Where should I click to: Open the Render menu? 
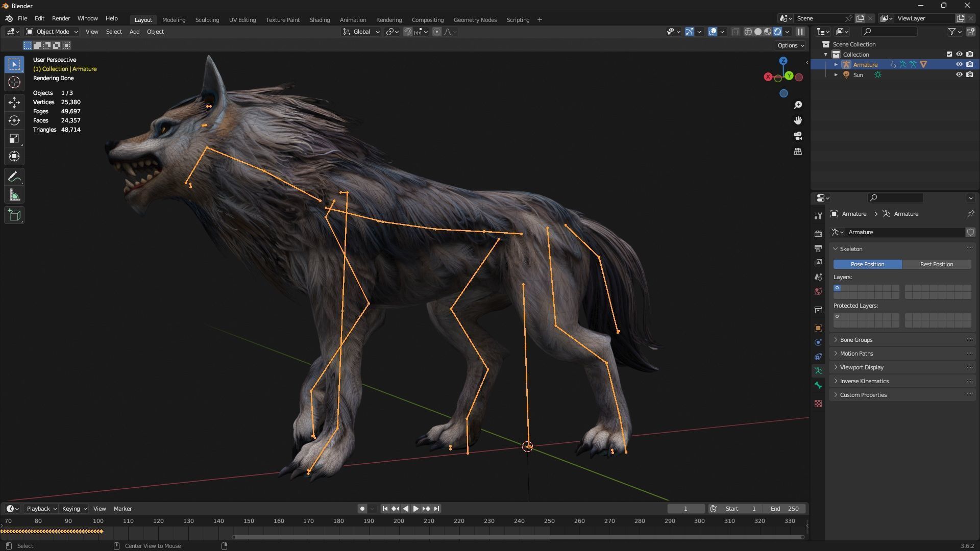pos(61,18)
